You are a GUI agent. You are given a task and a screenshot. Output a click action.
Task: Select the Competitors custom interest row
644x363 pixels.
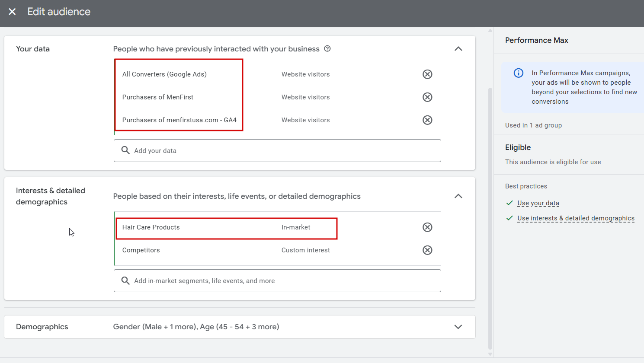pyautogui.click(x=277, y=250)
